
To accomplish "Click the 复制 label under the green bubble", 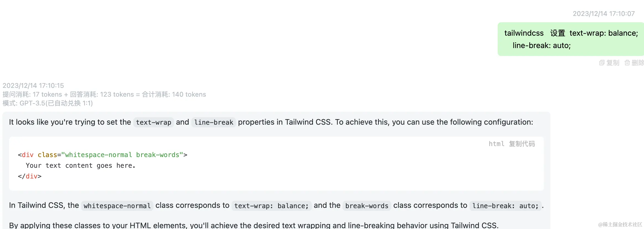I will click(613, 63).
